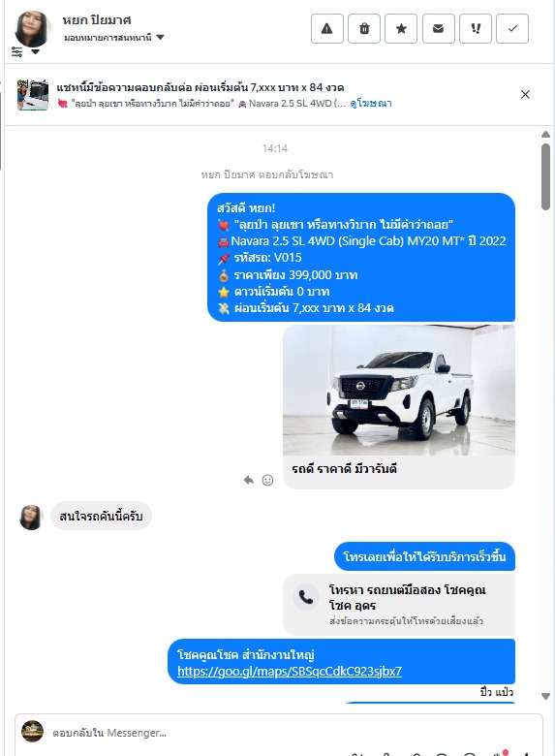Click the chat scrollbar down arrow
Image resolution: width=555 pixels, height=756 pixels.
[545, 696]
